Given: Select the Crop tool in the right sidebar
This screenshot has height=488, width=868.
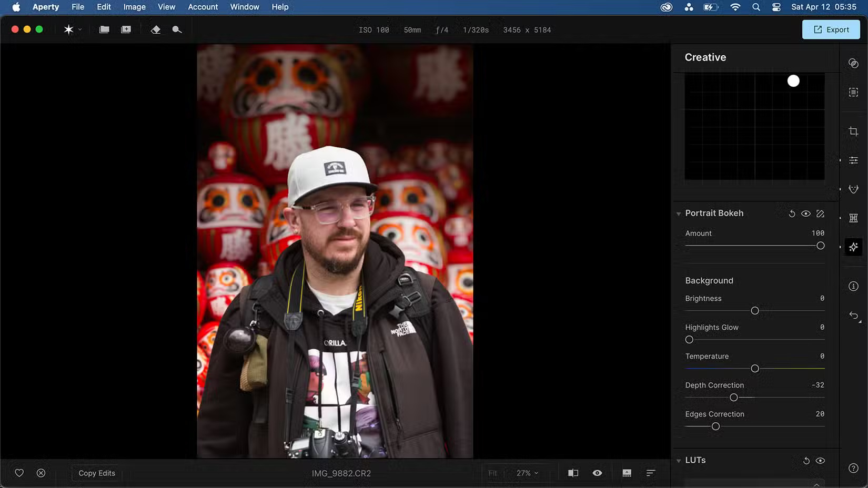Looking at the screenshot, I should tap(853, 131).
